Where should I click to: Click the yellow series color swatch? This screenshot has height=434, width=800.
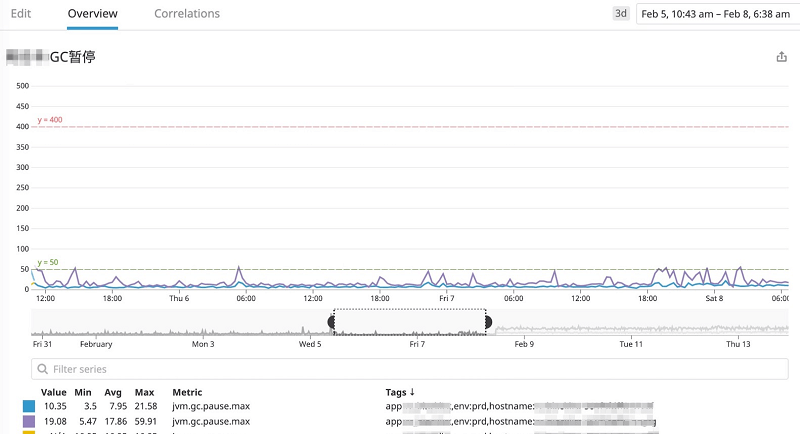pos(29,432)
